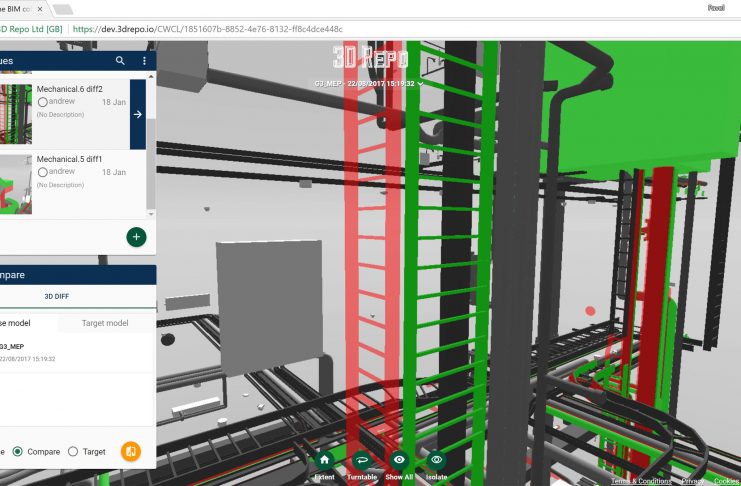Toggle Show All eye icon
The height and width of the screenshot is (486, 741).
tap(399, 460)
